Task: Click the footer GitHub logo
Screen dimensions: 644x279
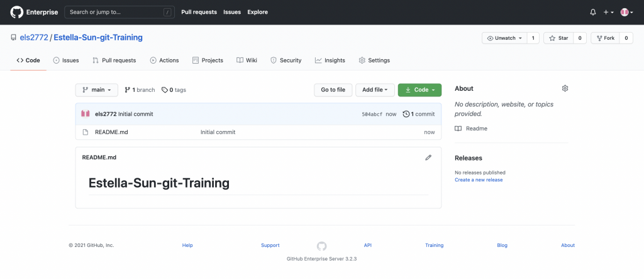Action: click(321, 246)
